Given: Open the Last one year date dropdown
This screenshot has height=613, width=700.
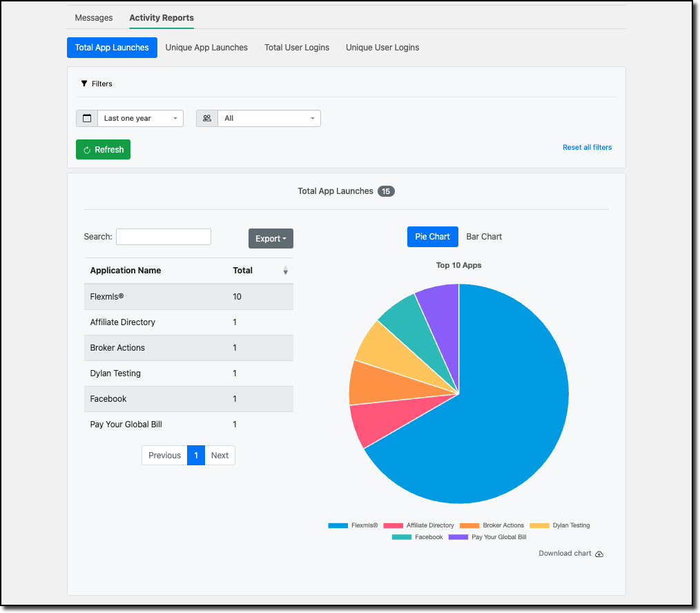Looking at the screenshot, I should [x=141, y=118].
